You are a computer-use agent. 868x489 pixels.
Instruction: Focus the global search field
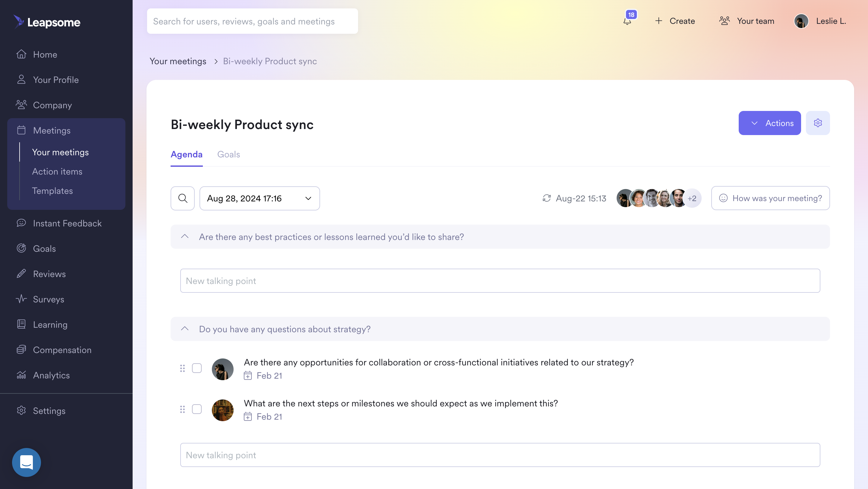coord(252,21)
